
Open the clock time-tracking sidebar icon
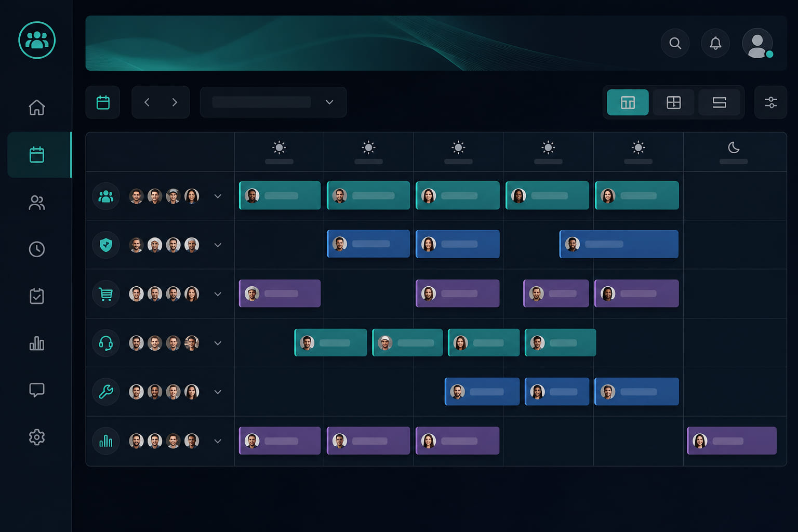tap(37, 249)
